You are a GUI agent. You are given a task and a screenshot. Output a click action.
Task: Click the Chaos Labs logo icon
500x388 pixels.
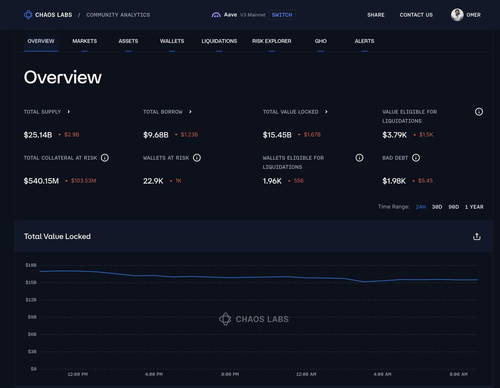coord(28,15)
